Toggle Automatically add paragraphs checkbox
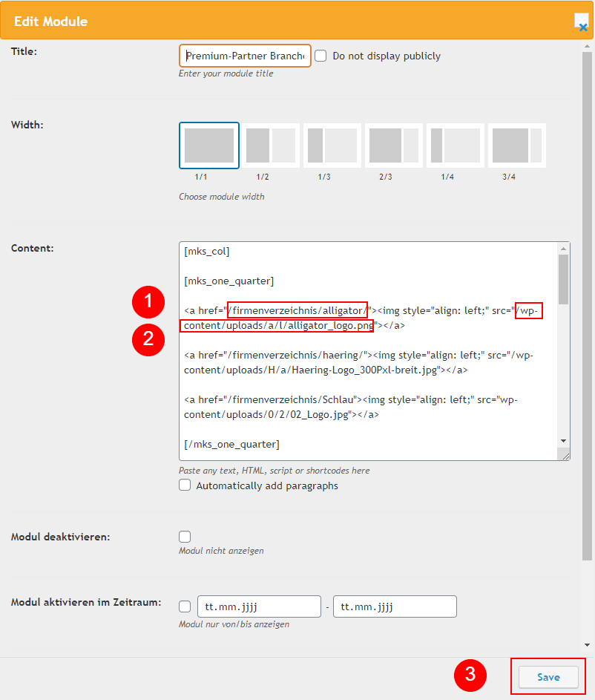Viewport: 595px width, 700px height. (x=185, y=485)
